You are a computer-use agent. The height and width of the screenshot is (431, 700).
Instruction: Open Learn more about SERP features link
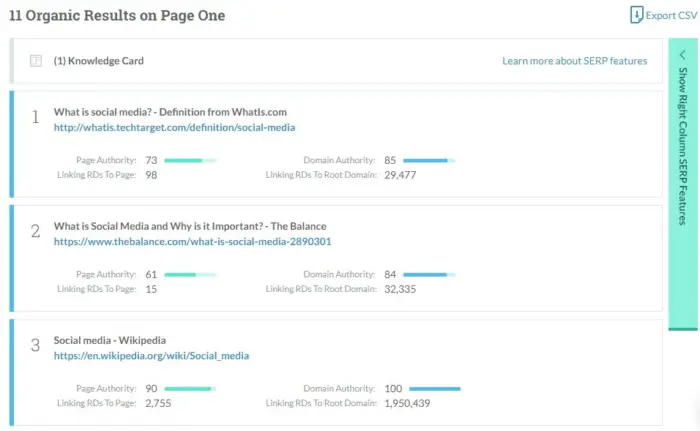click(575, 61)
